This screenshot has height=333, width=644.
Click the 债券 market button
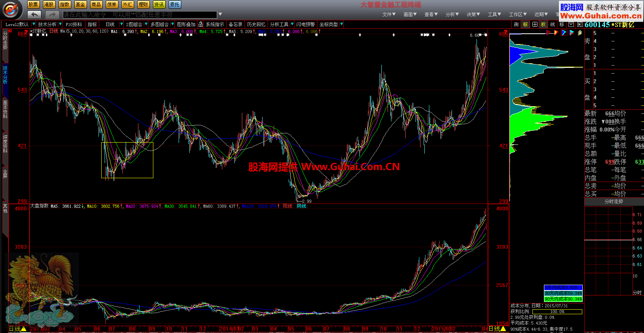[x=112, y=5]
